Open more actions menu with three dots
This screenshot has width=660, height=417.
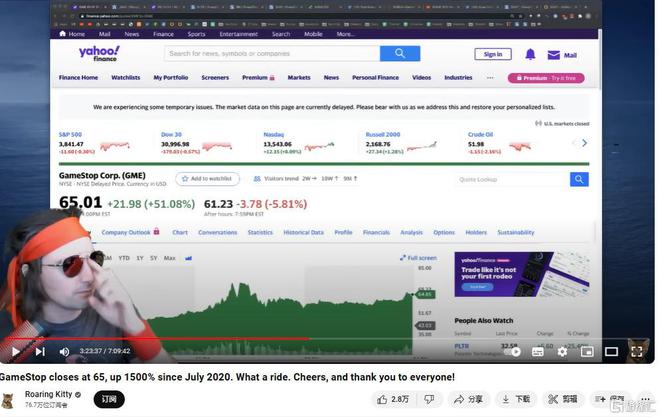645,399
